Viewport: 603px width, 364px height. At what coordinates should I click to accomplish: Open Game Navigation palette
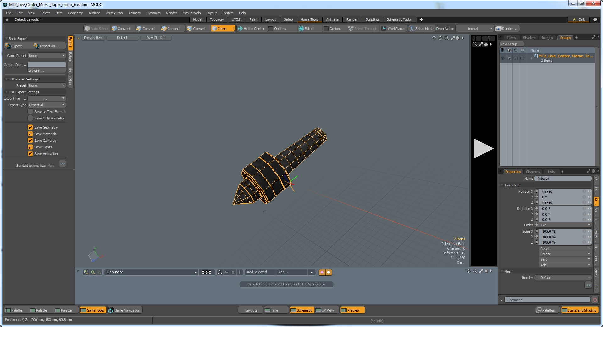coord(124,310)
